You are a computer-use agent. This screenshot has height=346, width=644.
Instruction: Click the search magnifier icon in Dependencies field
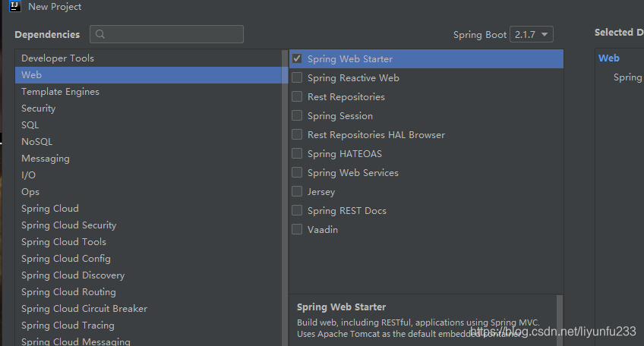[x=99, y=34]
